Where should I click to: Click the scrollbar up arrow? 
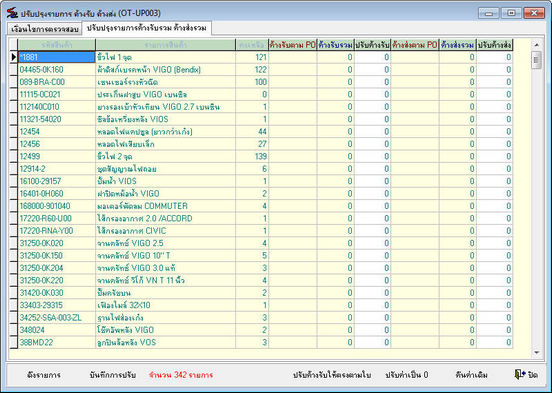(537, 45)
